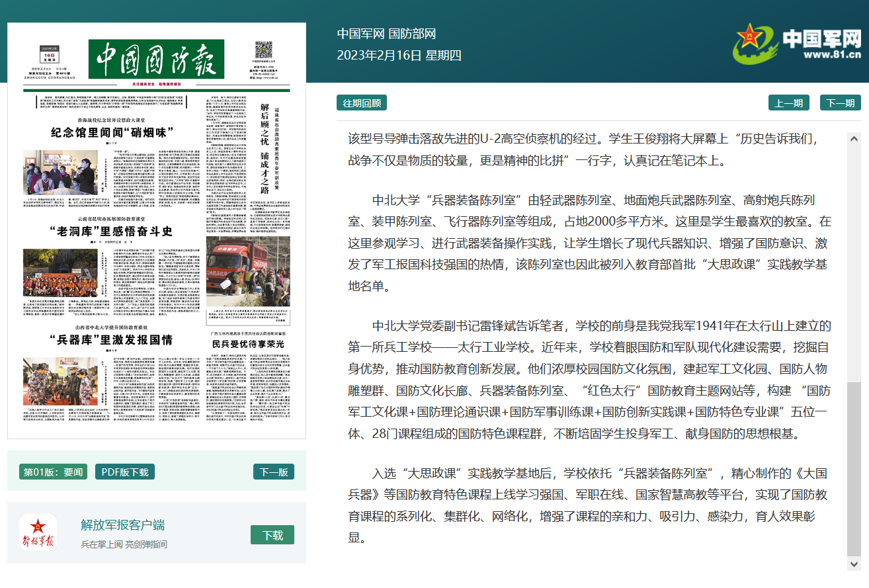Viewport: 869px width, 588px height.
Task: Go to next issue 下一期
Action: (x=841, y=103)
